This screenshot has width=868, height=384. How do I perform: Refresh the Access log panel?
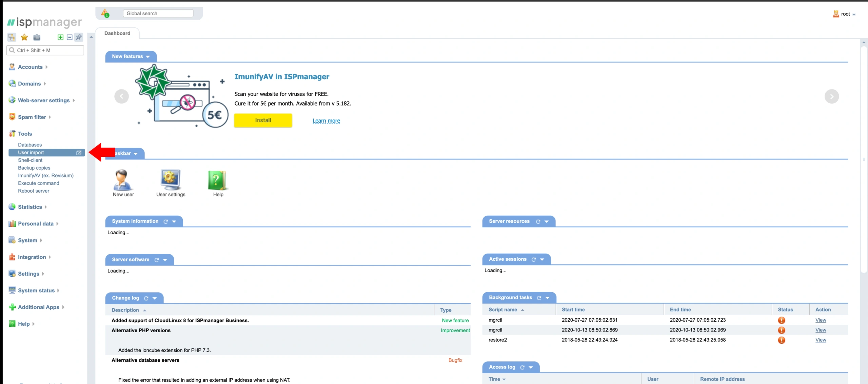[522, 367]
